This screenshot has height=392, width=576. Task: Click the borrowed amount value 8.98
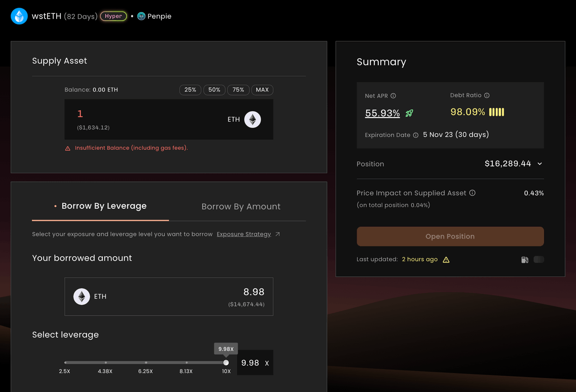[254, 292]
